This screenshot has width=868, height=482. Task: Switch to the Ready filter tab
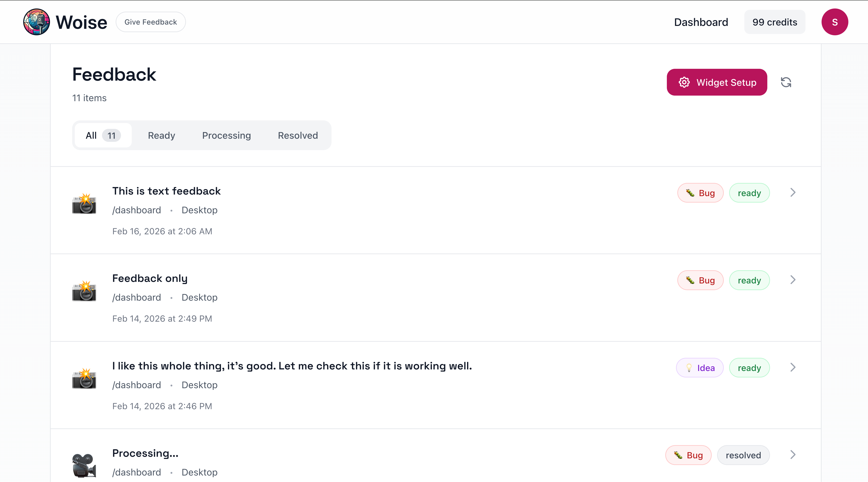161,136
